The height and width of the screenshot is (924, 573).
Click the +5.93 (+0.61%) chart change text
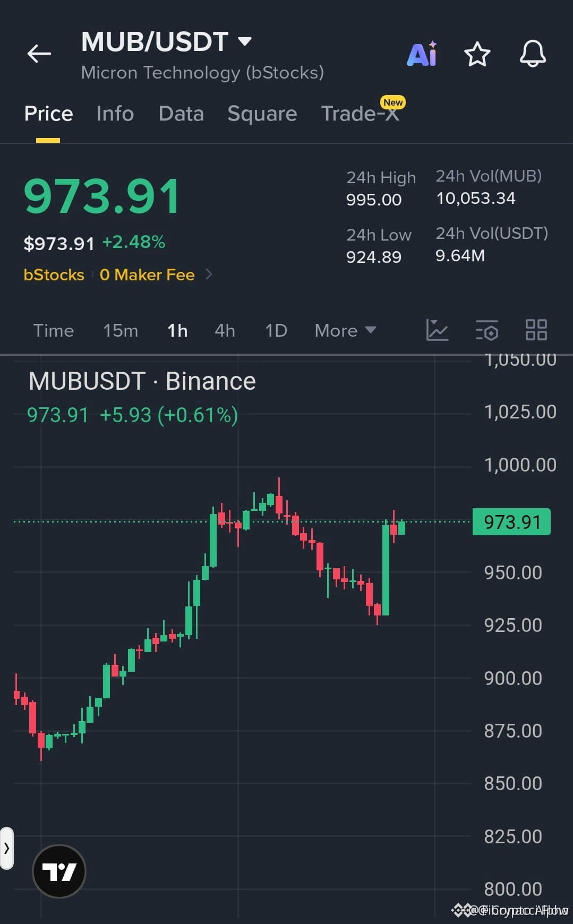click(x=169, y=415)
